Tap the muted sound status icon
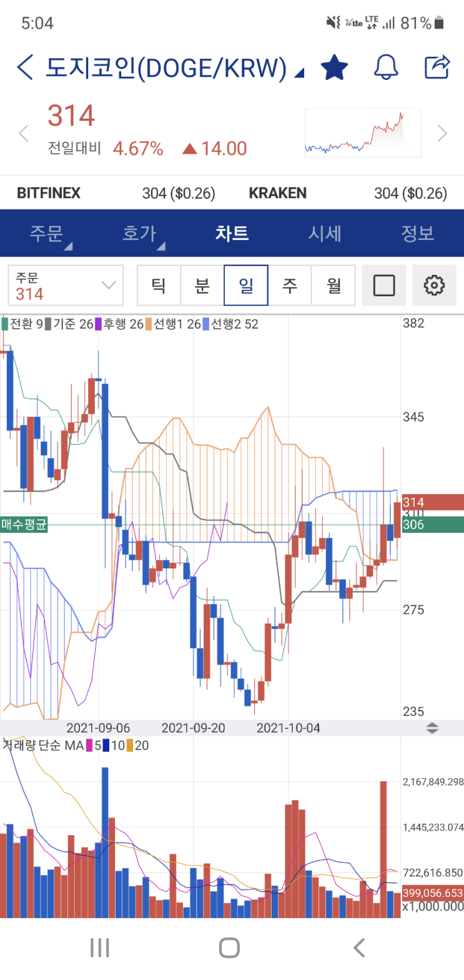The width and height of the screenshot is (464, 980). 333,23
